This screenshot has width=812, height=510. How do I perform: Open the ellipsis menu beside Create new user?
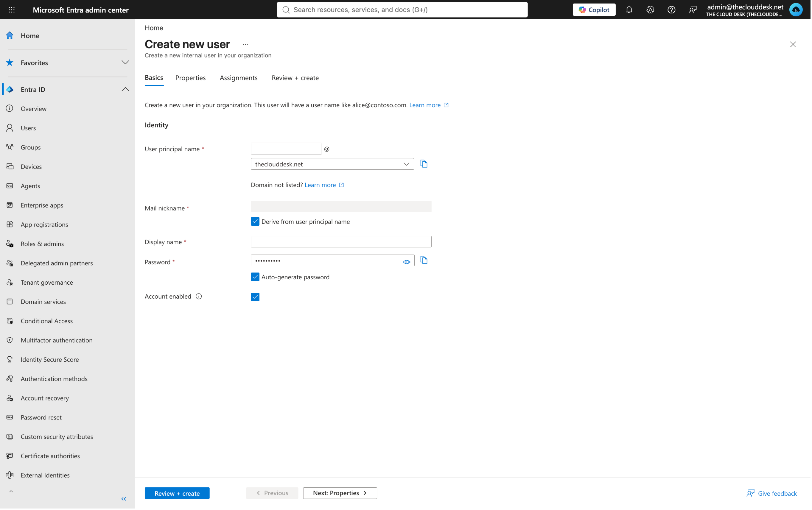[x=245, y=44]
